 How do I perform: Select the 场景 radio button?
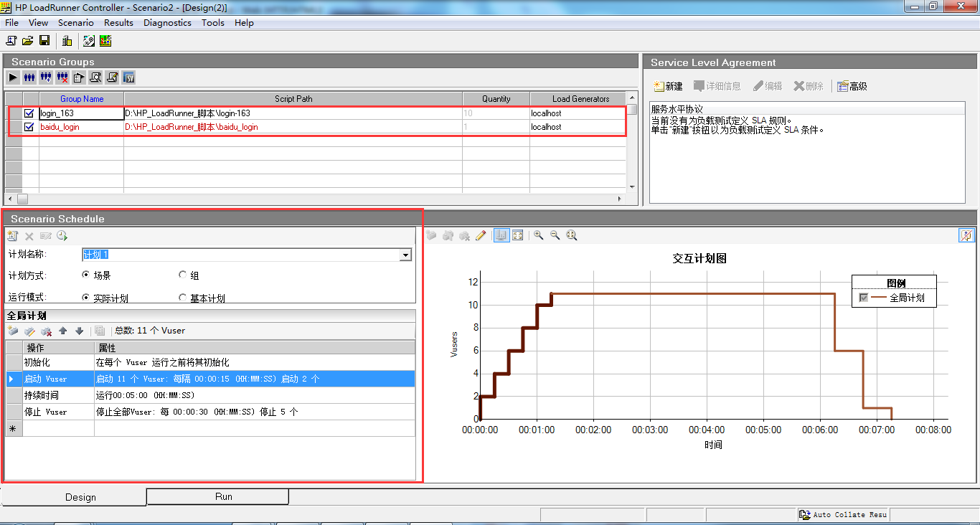tap(86, 275)
